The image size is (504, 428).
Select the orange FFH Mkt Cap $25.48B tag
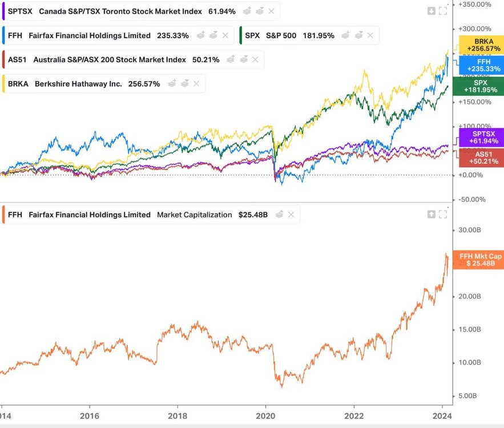pos(478,260)
